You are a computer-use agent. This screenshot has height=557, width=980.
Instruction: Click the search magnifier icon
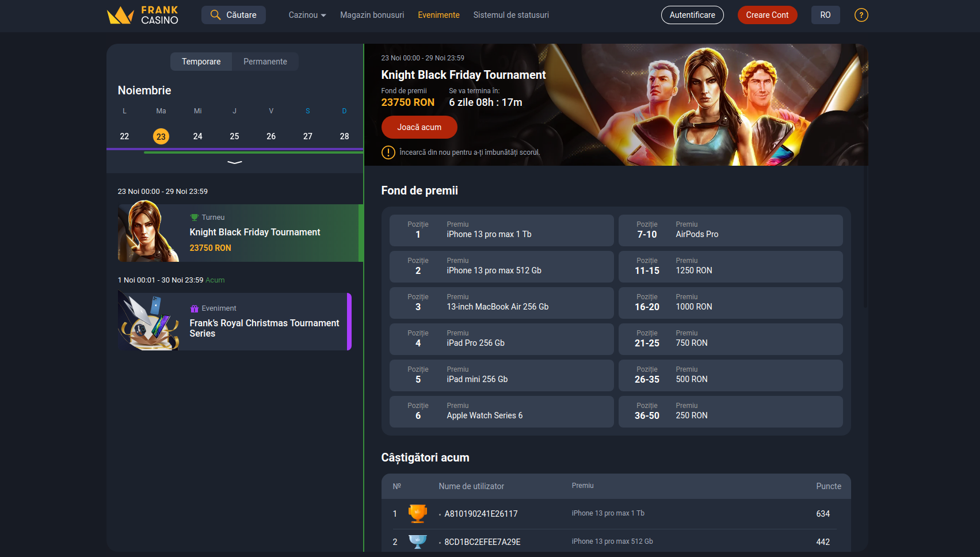tap(215, 15)
